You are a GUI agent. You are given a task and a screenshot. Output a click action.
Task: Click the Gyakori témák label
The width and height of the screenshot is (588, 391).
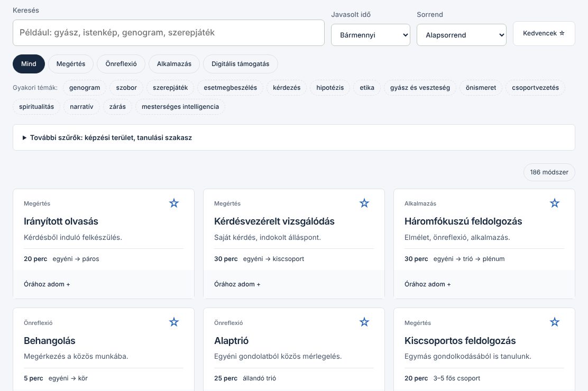pos(35,88)
